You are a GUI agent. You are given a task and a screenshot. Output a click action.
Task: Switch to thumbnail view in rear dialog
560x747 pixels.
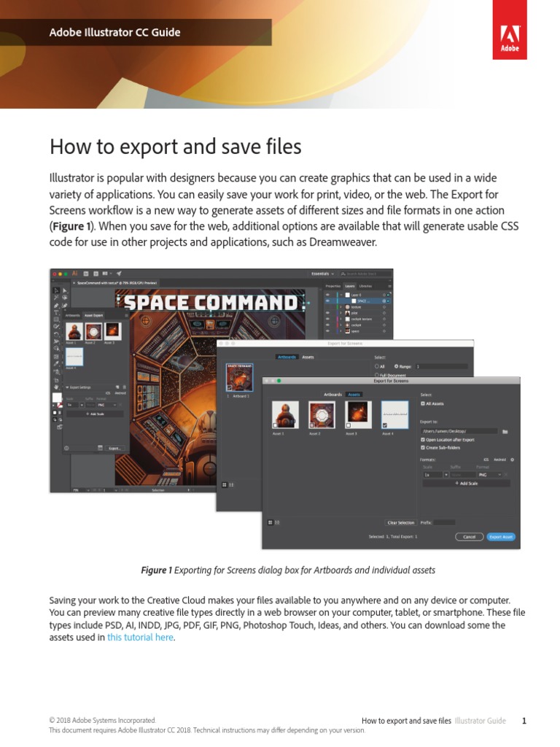pyautogui.click(x=225, y=485)
